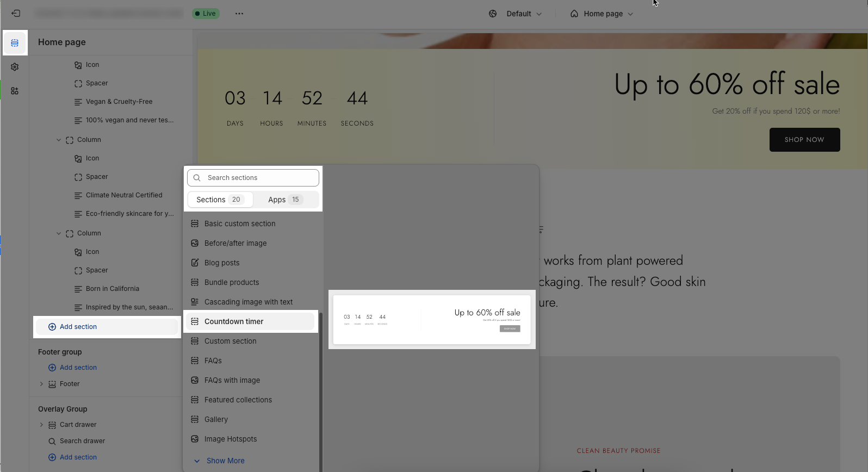Expand the Cart drawer item

click(41, 425)
